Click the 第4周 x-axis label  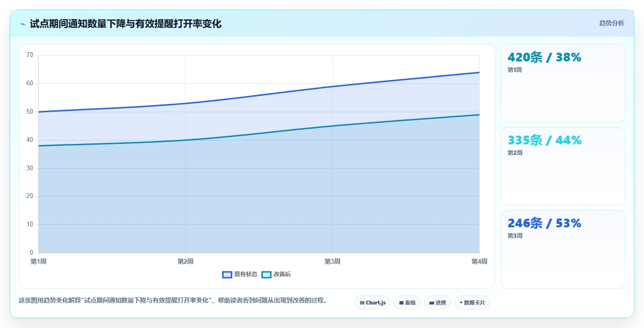479,261
